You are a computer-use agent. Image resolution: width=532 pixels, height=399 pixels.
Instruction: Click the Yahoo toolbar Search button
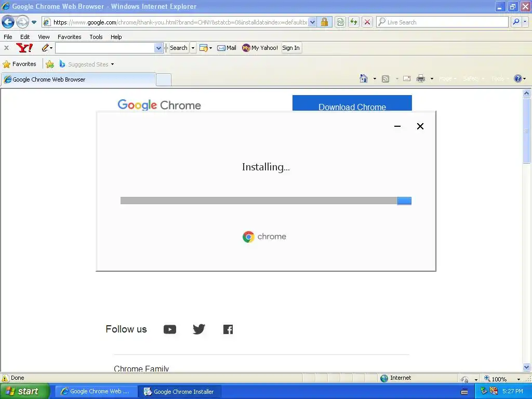179,48
